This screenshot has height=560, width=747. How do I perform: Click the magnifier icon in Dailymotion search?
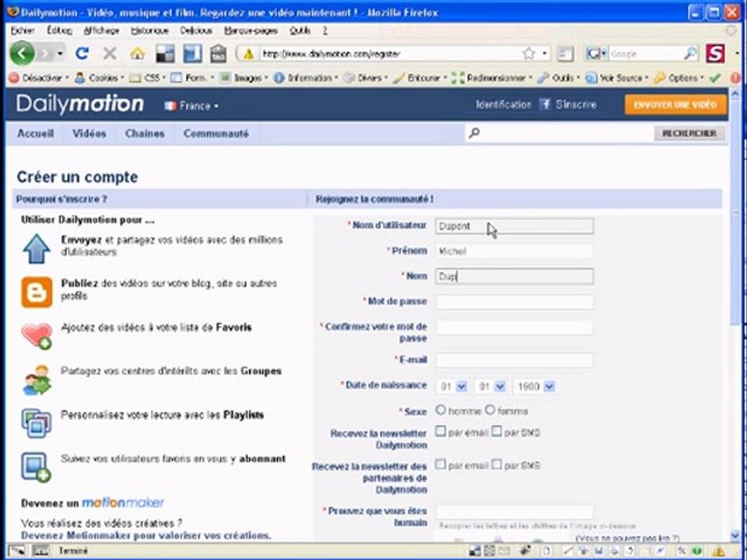[x=474, y=133]
